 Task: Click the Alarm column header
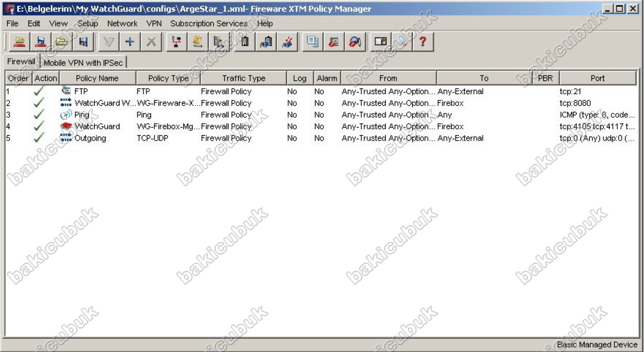click(x=327, y=78)
